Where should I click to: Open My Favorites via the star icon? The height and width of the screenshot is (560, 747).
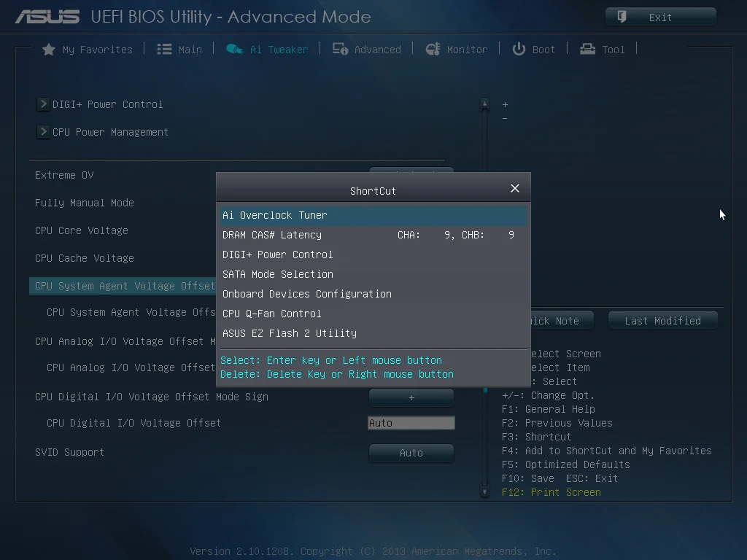pyautogui.click(x=49, y=50)
